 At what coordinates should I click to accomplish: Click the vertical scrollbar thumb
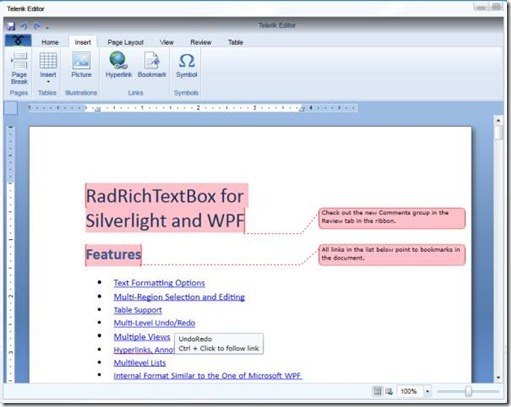click(x=498, y=132)
